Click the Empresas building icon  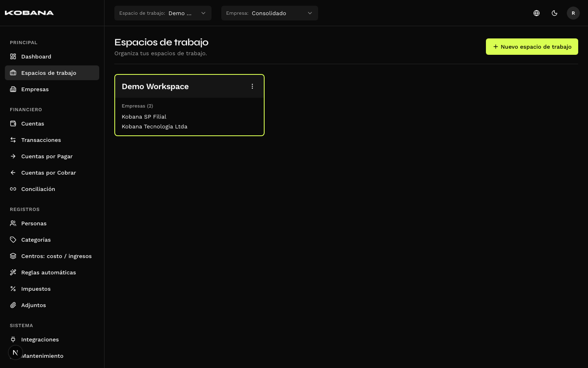(x=13, y=89)
